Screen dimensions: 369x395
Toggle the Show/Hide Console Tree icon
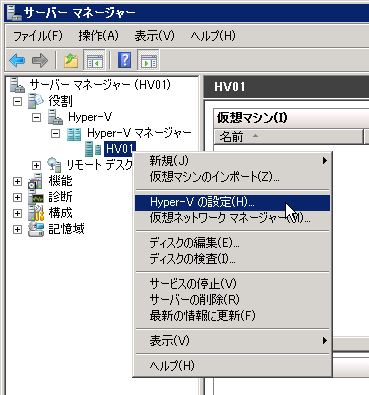click(94, 61)
